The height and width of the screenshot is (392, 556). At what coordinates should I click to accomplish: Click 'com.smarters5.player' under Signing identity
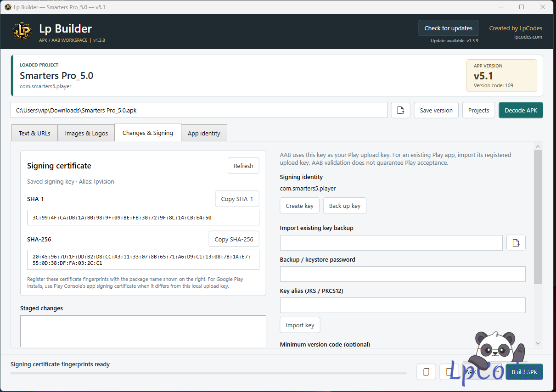point(308,188)
